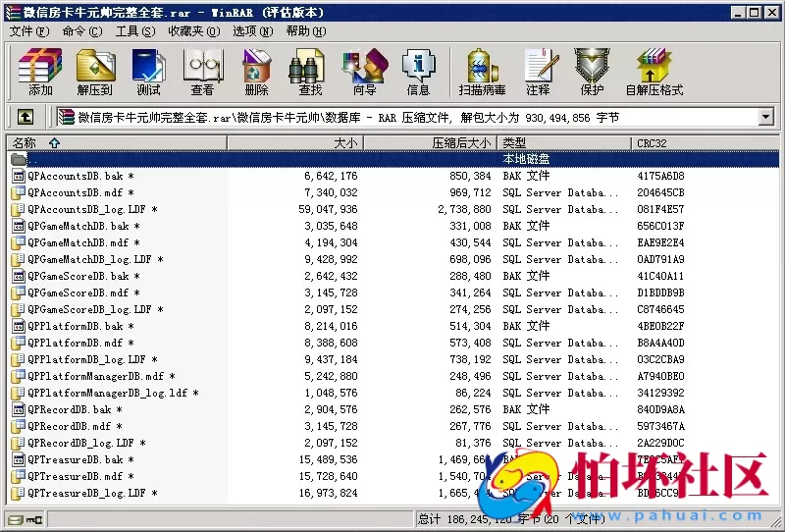Image resolution: width=785 pixels, height=532 pixels.
Task: Sort by Packed size (压缩后大小) header
Action: 431,142
